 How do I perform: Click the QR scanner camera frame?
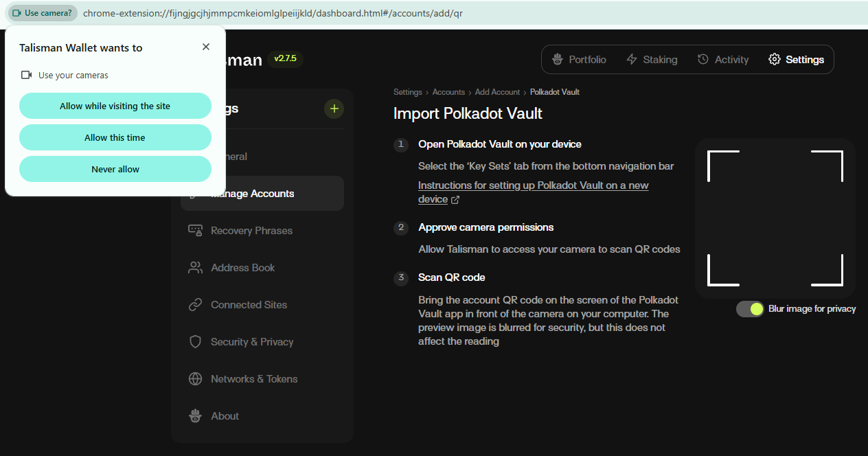tap(775, 218)
